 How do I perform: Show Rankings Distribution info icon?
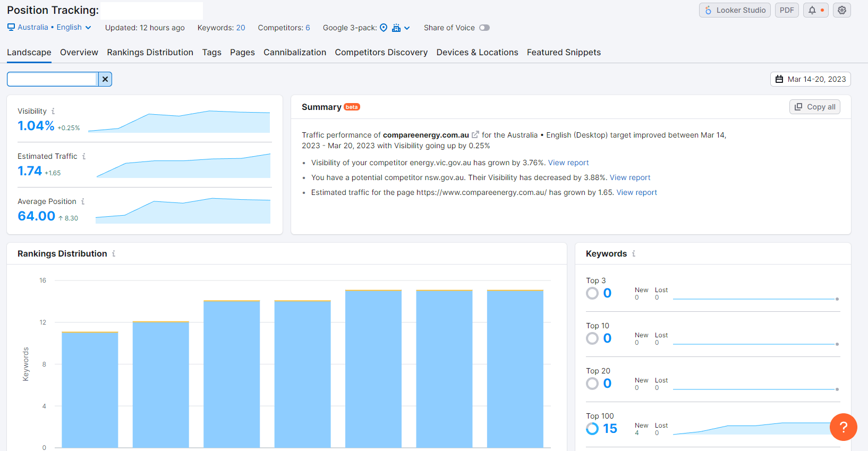114,254
